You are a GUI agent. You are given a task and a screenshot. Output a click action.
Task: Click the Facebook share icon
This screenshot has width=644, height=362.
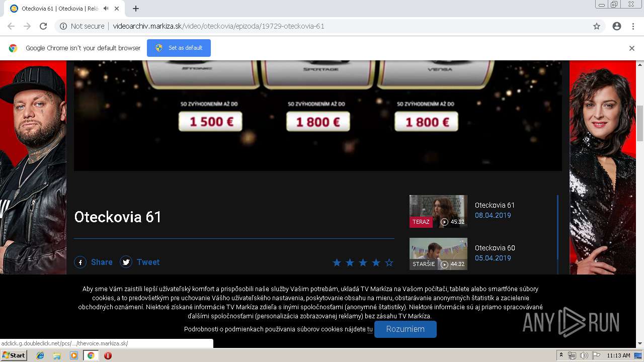coord(80,262)
